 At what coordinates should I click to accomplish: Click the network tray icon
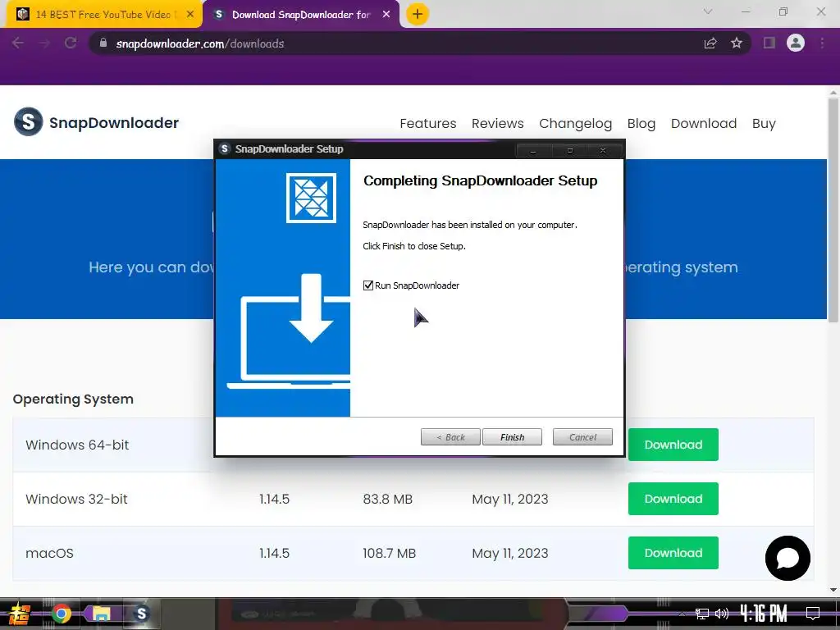[702, 614]
